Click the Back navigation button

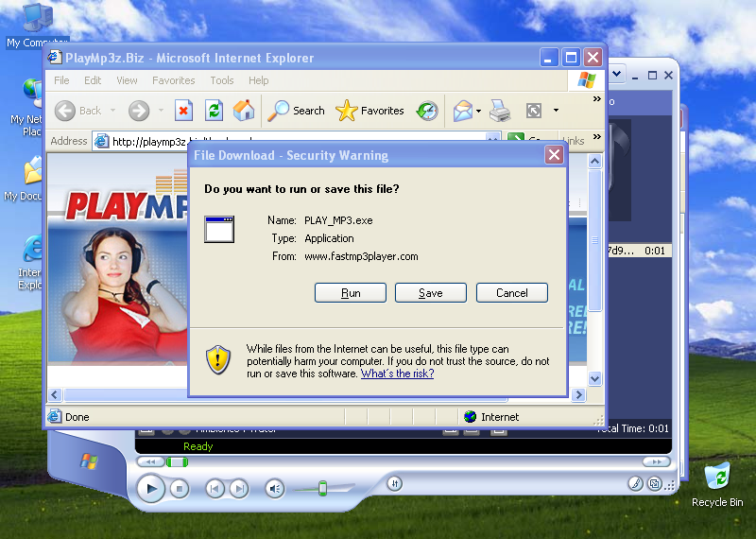pyautogui.click(x=77, y=111)
